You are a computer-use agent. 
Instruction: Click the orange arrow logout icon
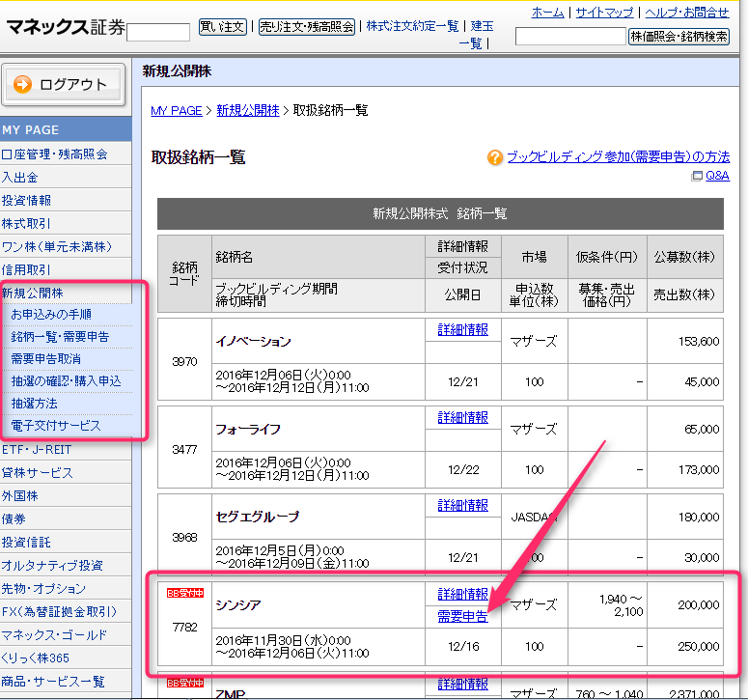click(22, 84)
